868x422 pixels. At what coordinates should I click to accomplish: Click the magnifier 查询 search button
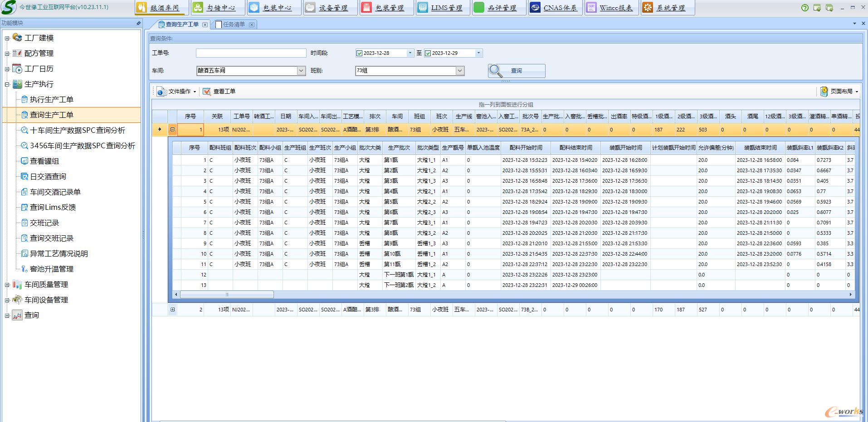[x=517, y=71]
